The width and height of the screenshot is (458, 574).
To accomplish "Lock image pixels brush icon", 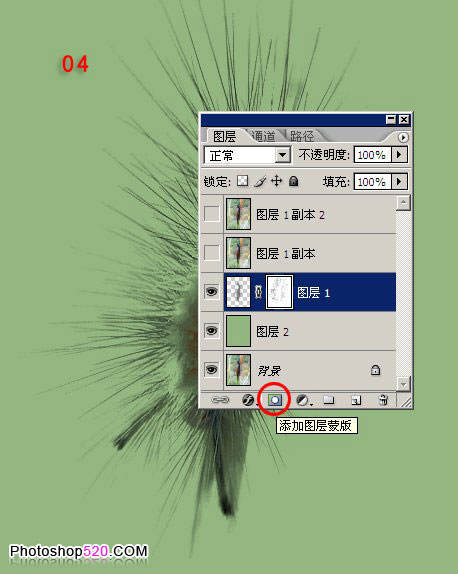I will [x=260, y=181].
